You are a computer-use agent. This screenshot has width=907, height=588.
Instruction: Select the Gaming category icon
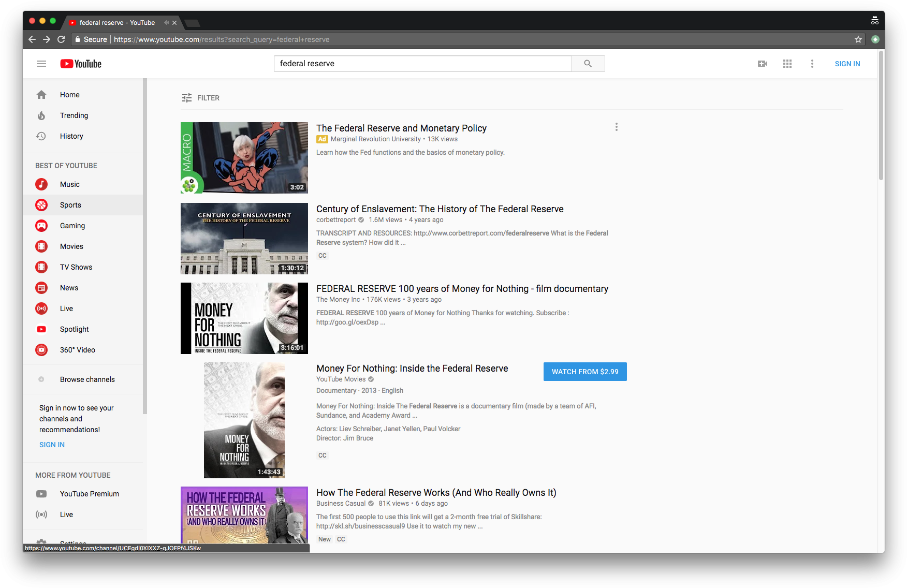click(41, 226)
